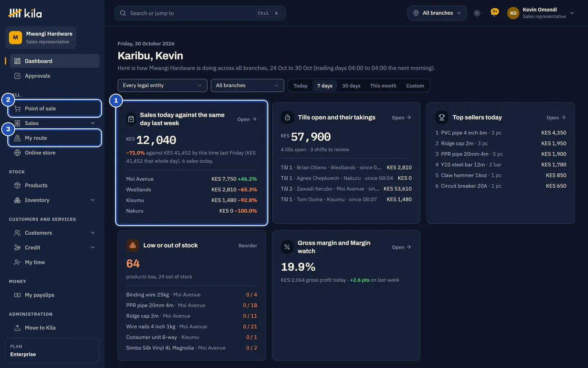Click the Products box icon
Viewport: 588px width, 368px height.
(17, 185)
